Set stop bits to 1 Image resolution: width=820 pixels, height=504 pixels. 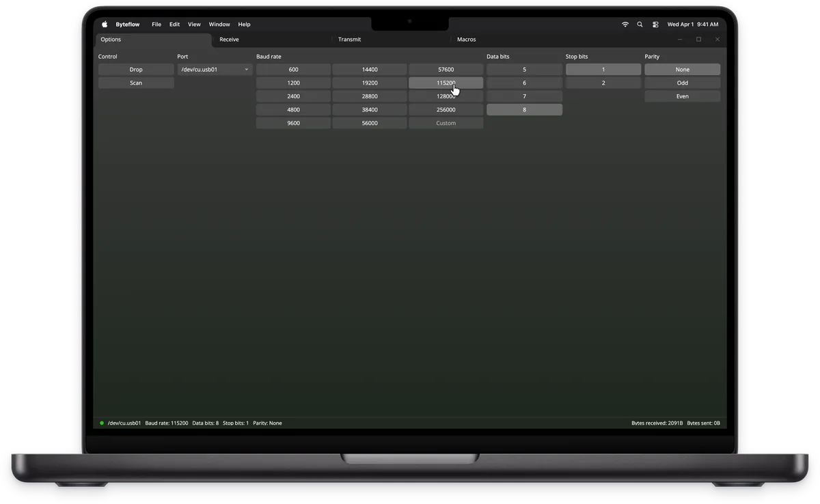[603, 70]
